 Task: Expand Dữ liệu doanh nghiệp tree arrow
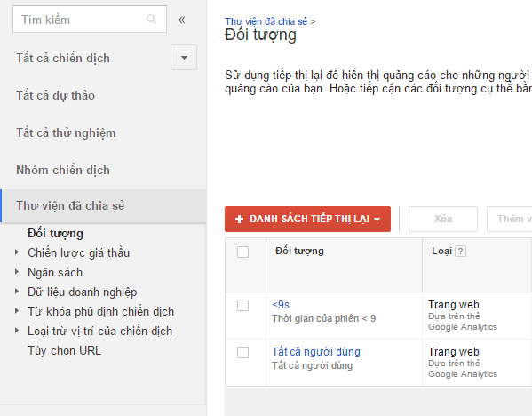click(x=17, y=292)
